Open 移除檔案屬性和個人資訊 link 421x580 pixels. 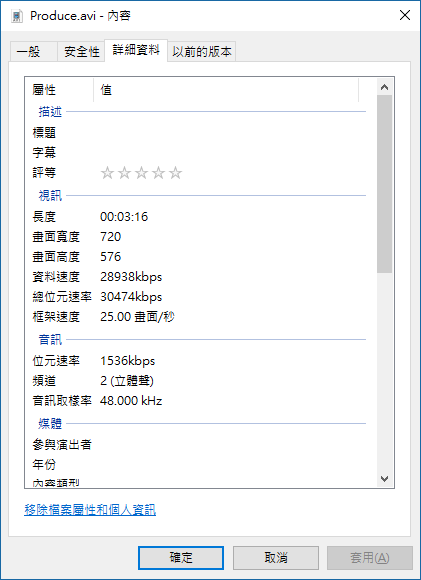click(90, 510)
